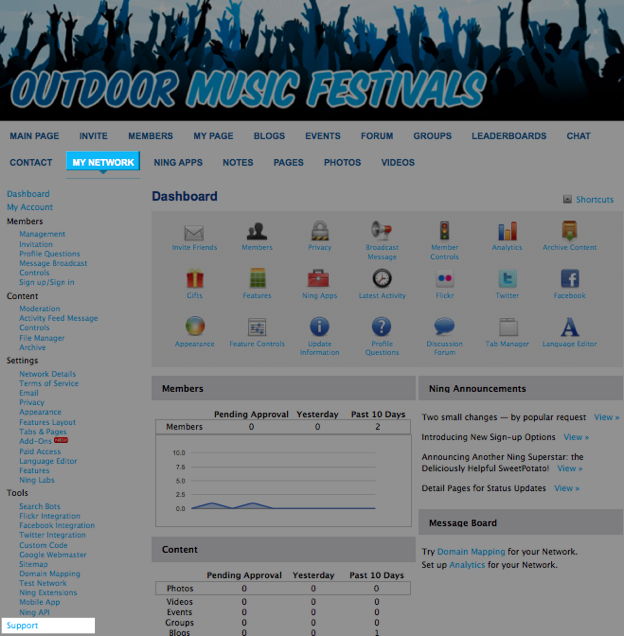Click Domain Mapping in the Message Board
624x636 pixels.
pyautogui.click(x=471, y=552)
